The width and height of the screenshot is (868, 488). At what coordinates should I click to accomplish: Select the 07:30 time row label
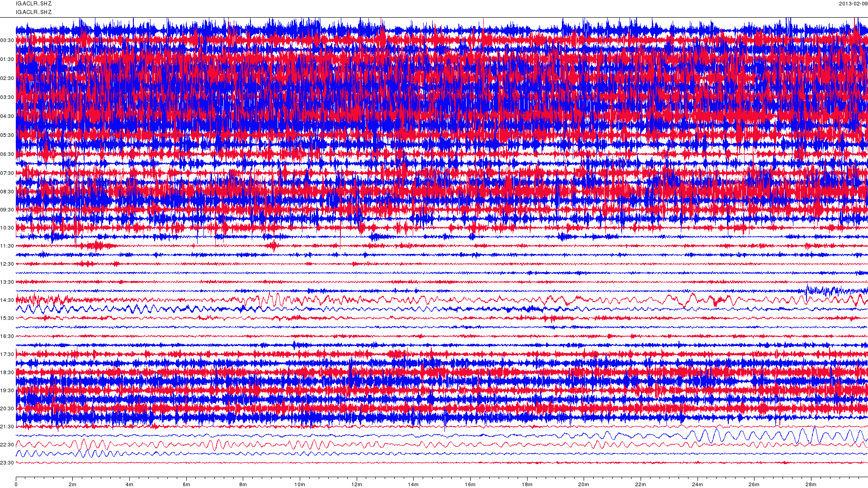[x=7, y=174]
